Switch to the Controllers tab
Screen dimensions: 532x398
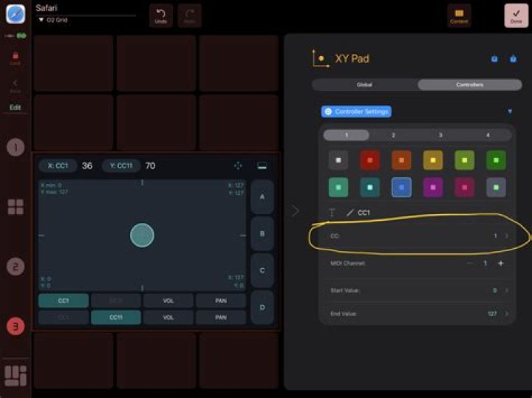[470, 85]
